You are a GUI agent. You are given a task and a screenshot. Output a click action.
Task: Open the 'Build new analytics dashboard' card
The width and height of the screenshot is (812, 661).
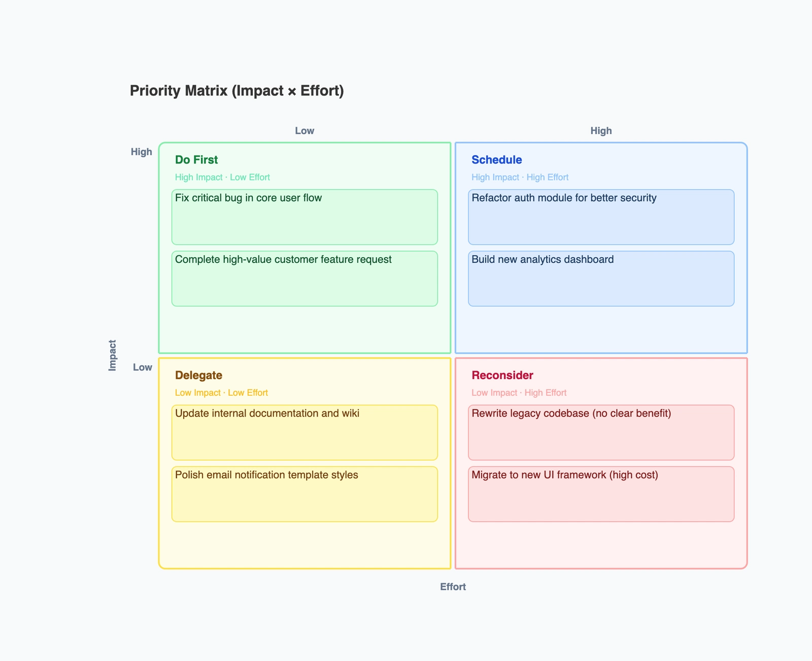600,278
